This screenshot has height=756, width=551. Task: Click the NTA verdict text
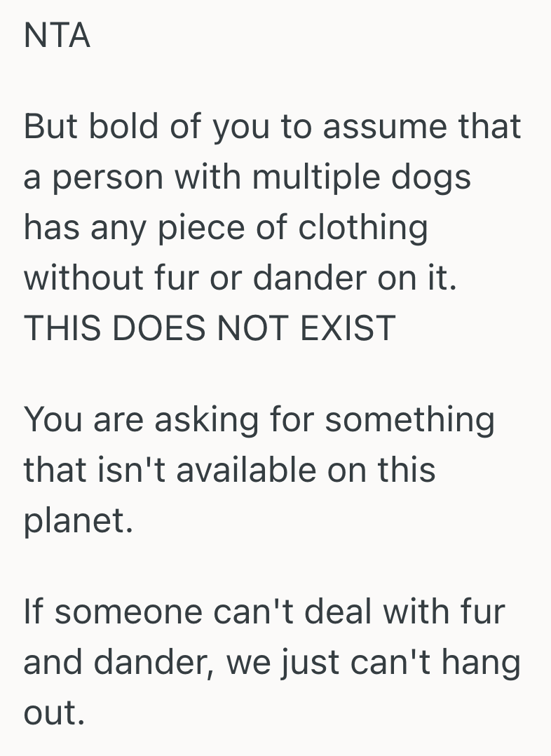57,35
